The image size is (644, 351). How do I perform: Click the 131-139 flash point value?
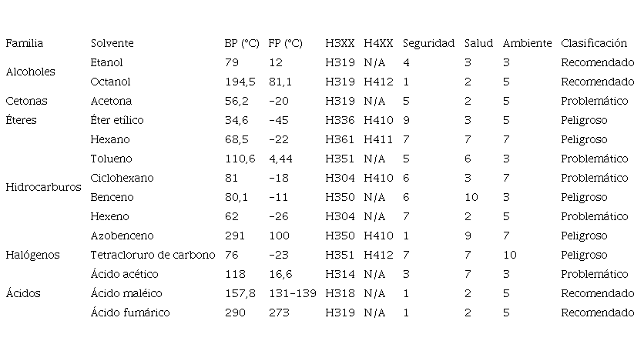pos(292,293)
